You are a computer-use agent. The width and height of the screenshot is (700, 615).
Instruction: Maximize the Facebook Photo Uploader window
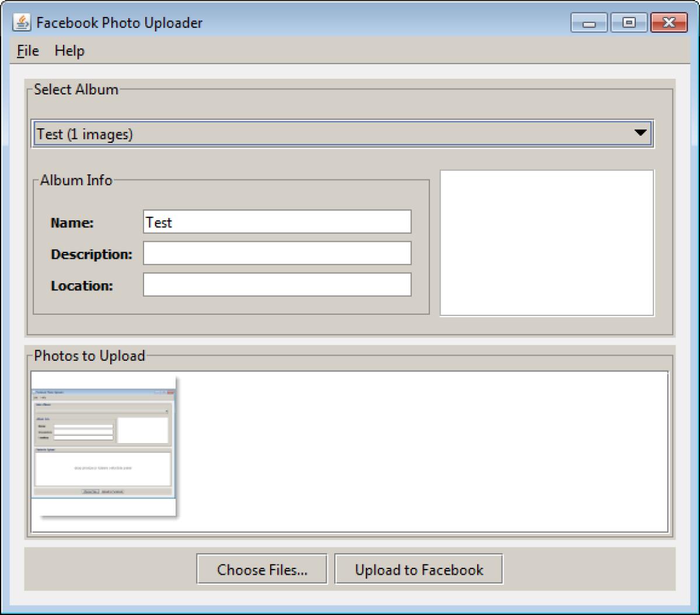(628, 23)
